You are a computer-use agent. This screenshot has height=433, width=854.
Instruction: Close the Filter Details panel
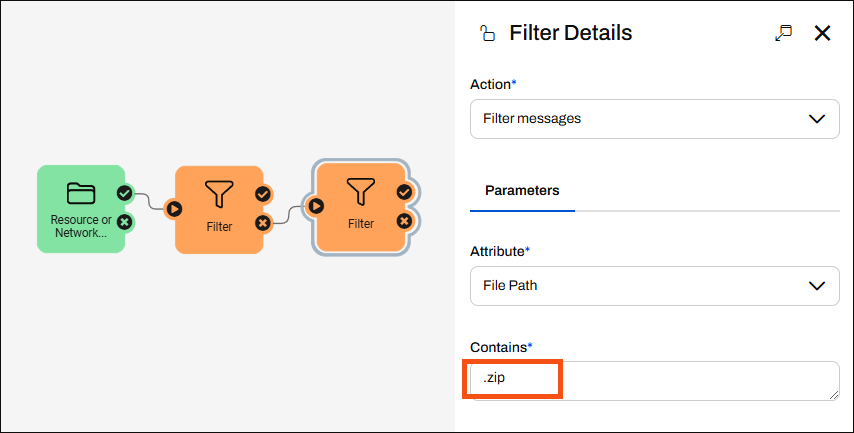coord(823,33)
